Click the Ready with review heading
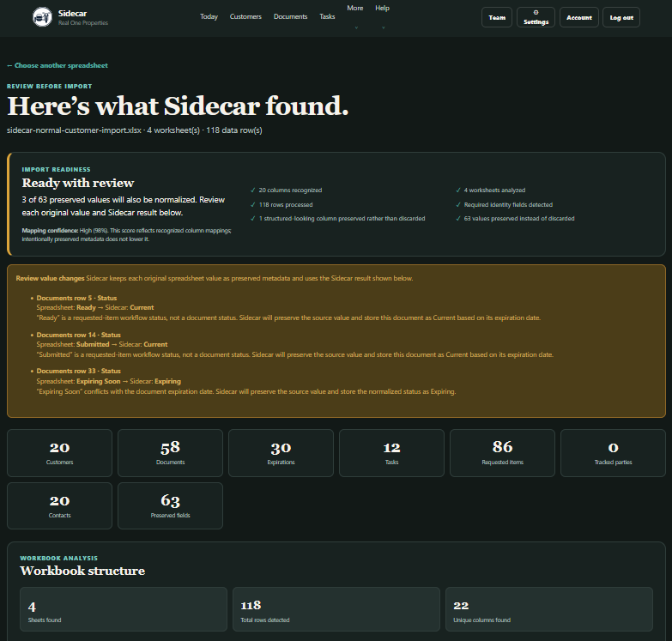The height and width of the screenshot is (641, 672). click(78, 183)
